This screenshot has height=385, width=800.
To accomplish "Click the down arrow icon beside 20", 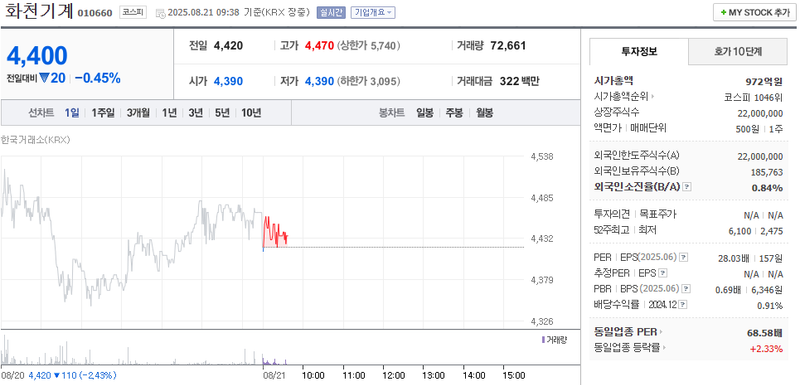I will [44, 78].
